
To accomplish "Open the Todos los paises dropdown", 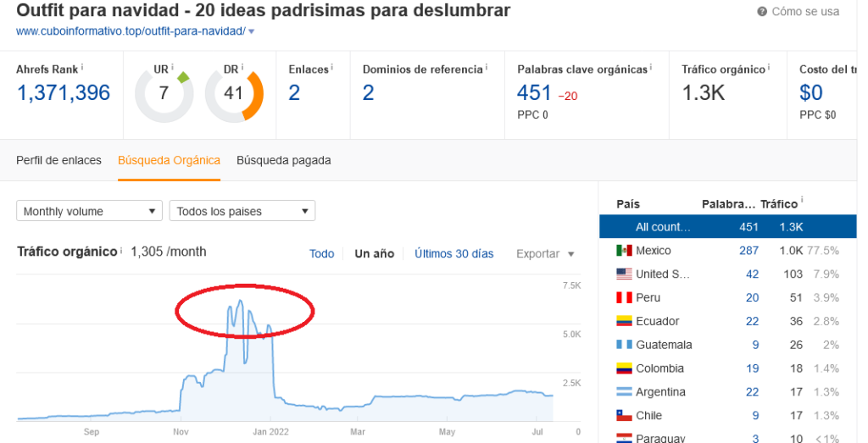I will 242,211.
